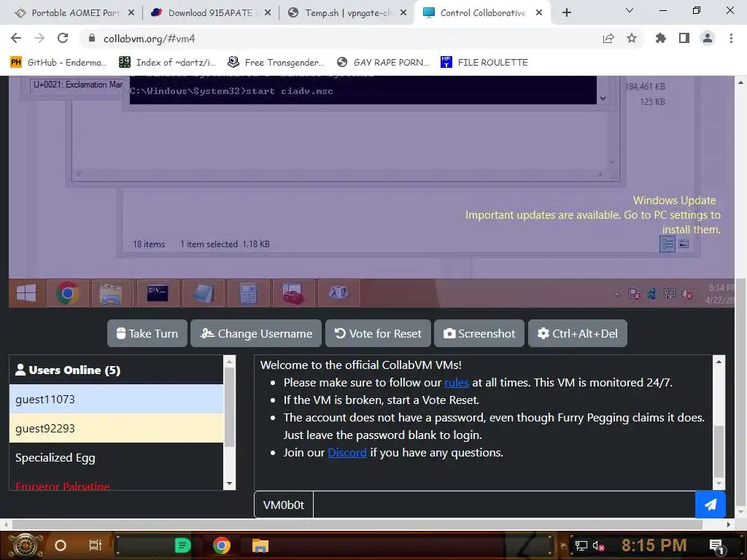Select user guest92293 in users list
This screenshot has height=560, width=747.
click(x=116, y=428)
